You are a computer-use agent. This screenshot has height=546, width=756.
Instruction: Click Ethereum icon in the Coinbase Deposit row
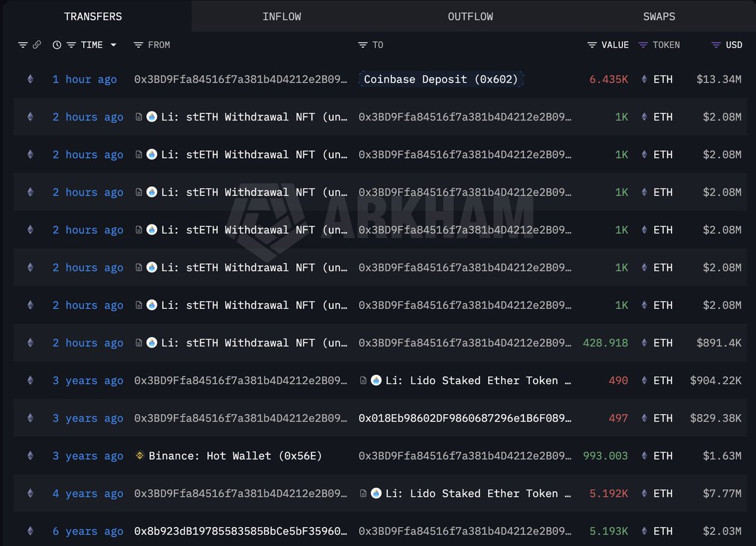pos(30,79)
